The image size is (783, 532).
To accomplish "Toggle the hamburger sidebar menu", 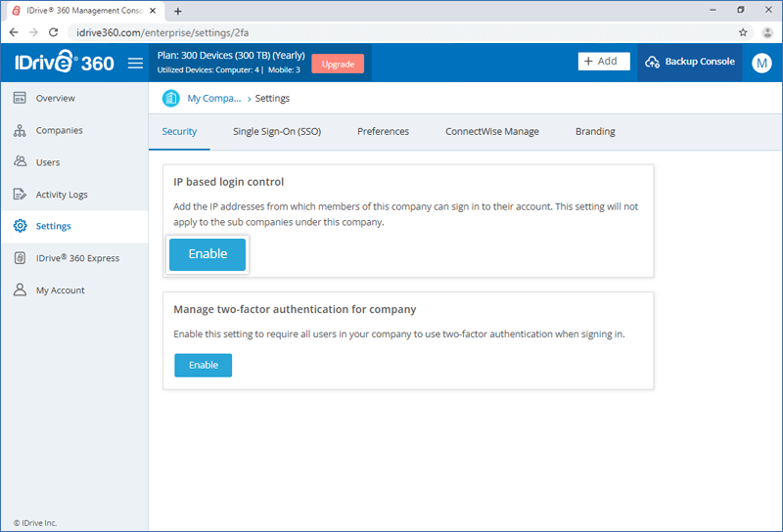I will pos(135,63).
